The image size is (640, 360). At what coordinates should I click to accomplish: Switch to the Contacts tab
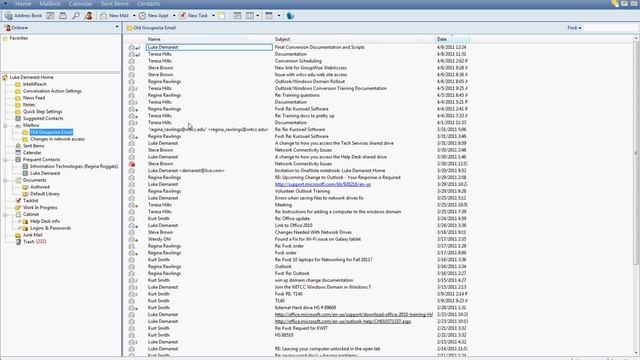click(148, 4)
